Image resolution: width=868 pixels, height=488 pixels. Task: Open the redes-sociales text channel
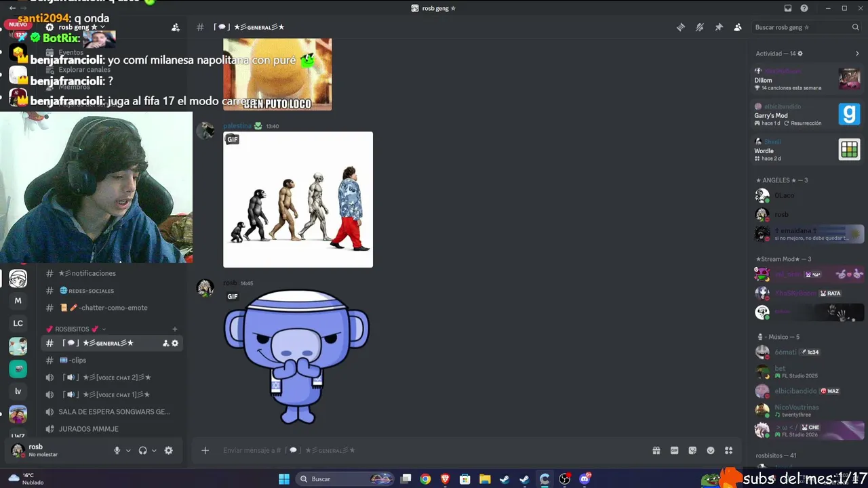[113, 291]
